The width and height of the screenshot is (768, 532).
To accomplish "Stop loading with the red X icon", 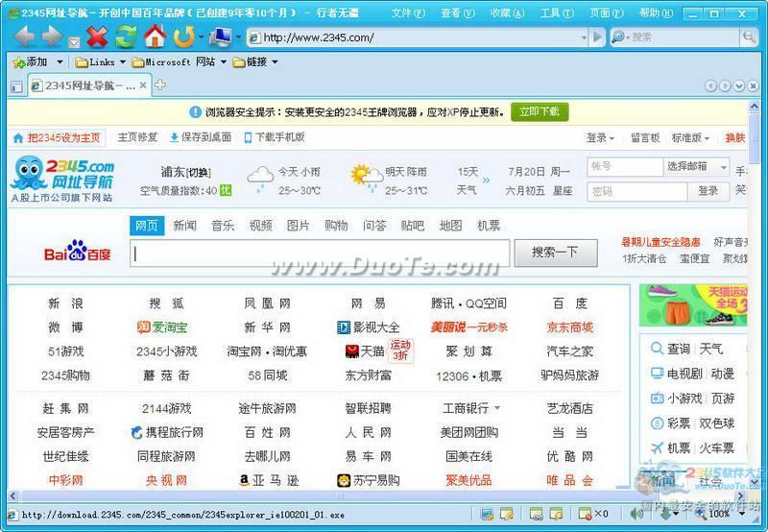I will (x=97, y=36).
